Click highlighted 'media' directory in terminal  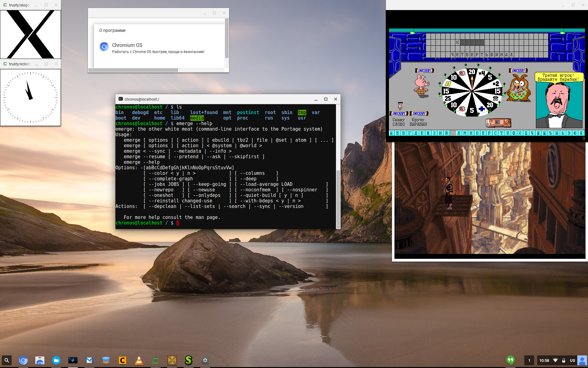click(197, 118)
